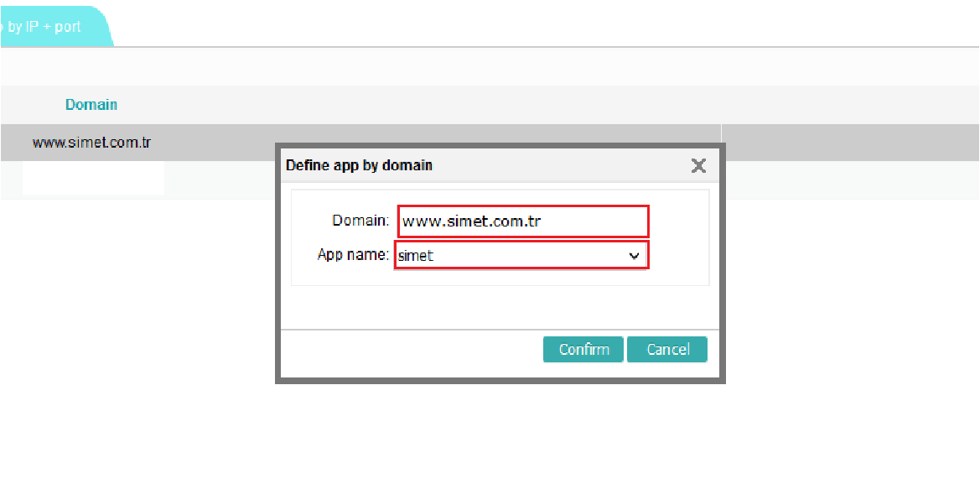Expand the App name dropdown arrow
The height and width of the screenshot is (484, 980).
(x=634, y=256)
